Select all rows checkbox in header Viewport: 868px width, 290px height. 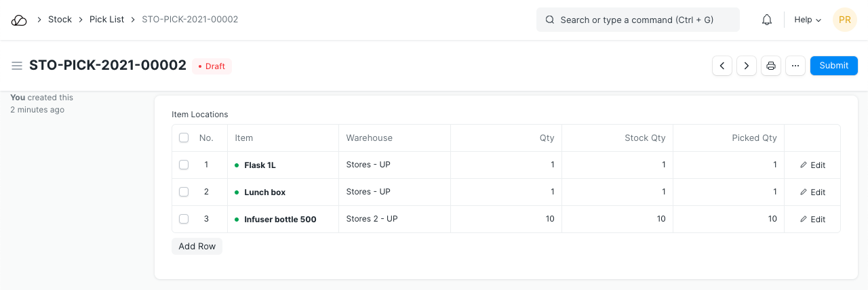coord(184,138)
